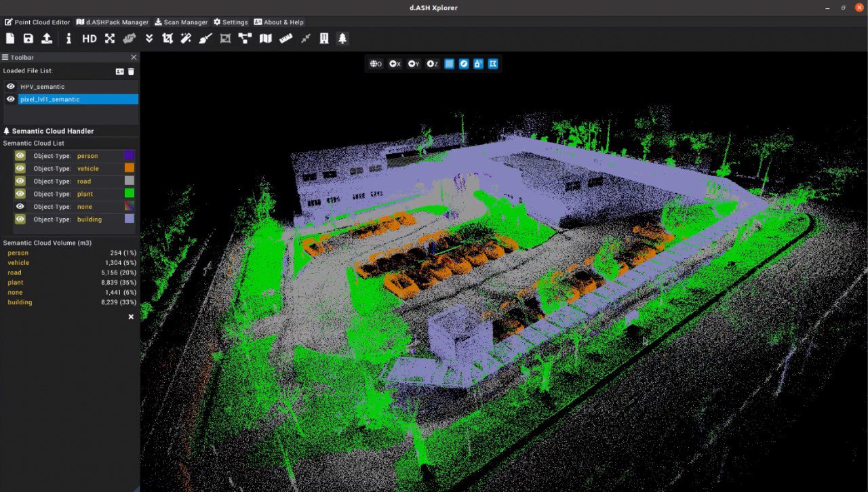Open the About & Help tab

pyautogui.click(x=279, y=22)
